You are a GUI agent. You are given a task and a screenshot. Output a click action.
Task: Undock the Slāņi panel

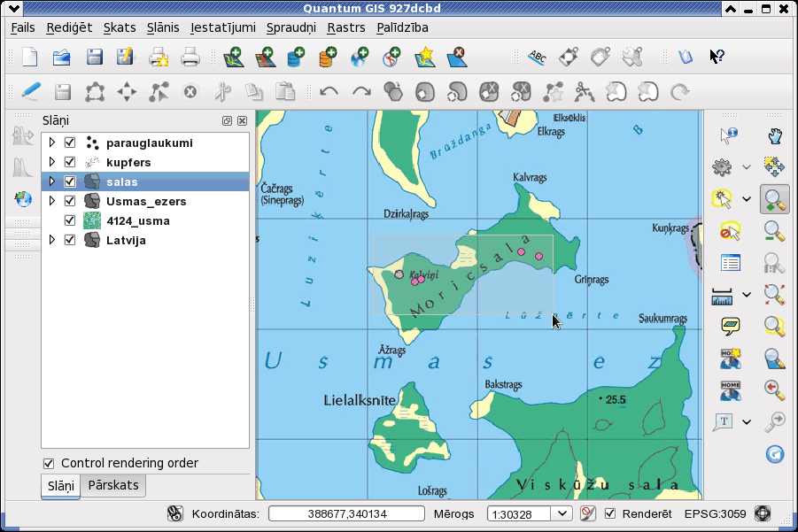coord(227,120)
